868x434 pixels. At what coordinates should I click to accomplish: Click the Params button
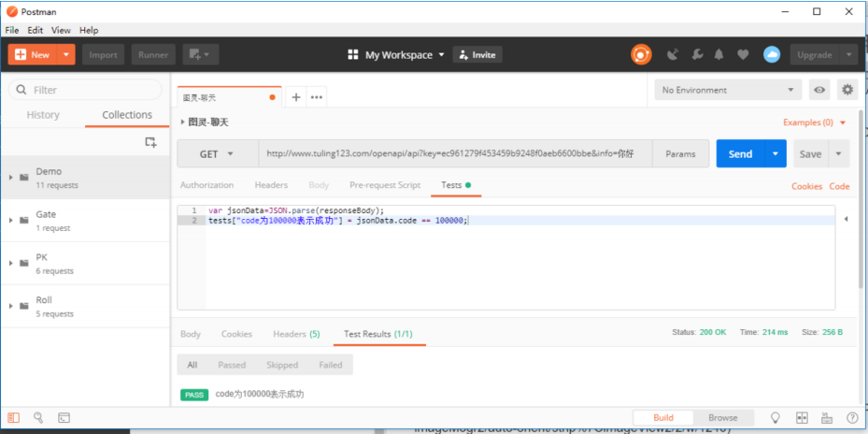[680, 153]
